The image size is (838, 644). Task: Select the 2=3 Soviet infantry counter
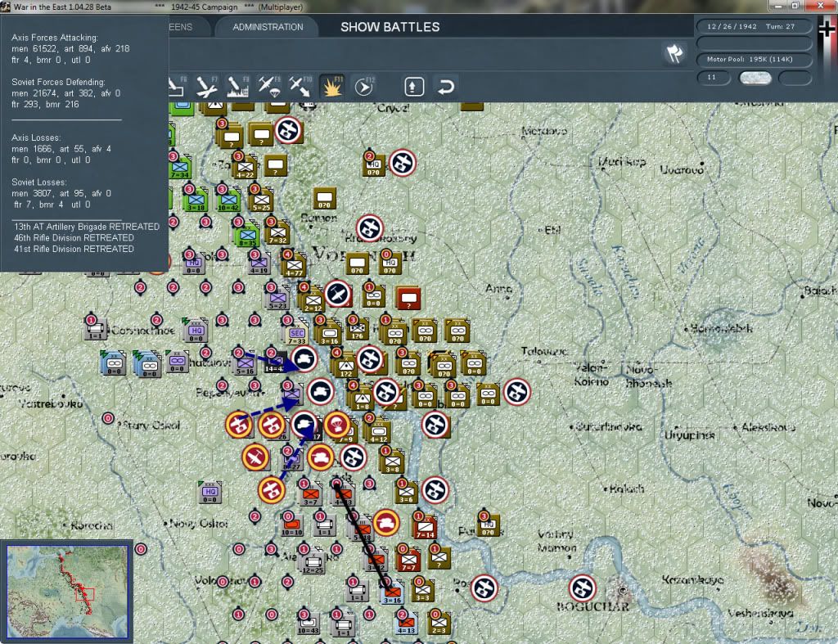pyautogui.click(x=439, y=624)
